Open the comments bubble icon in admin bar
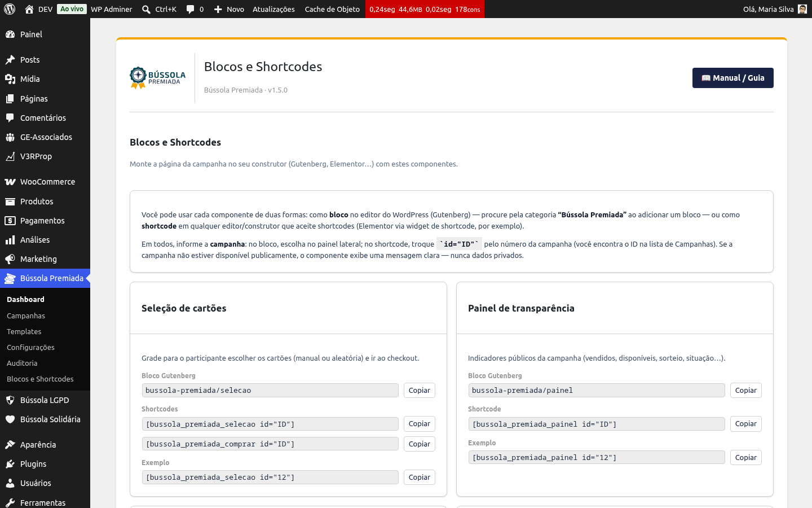The height and width of the screenshot is (508, 812). pos(191,9)
